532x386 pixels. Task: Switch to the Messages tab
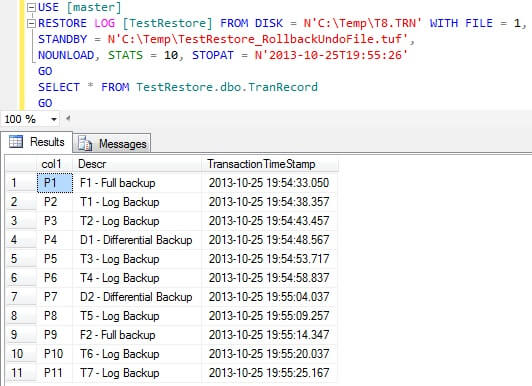(x=112, y=143)
